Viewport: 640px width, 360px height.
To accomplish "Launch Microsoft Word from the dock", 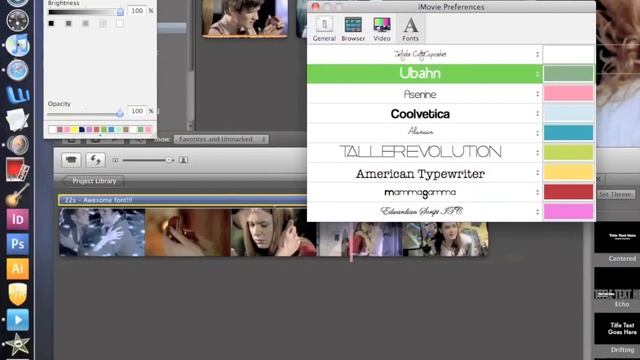I will tap(18, 95).
